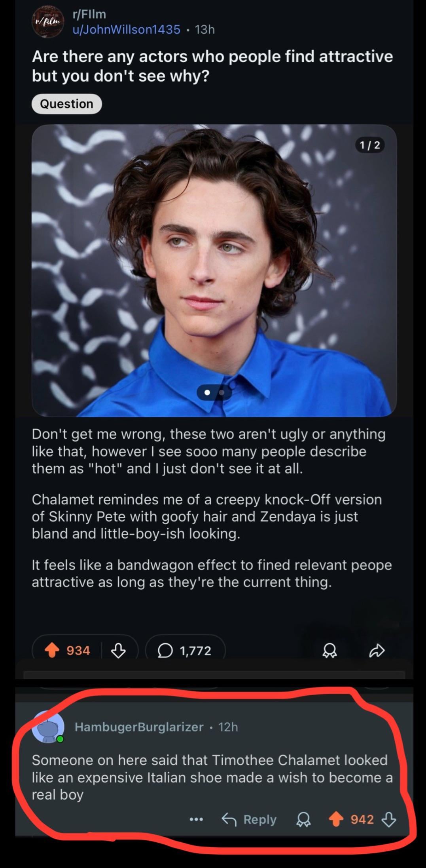Upvote the comment showing 942
426x868 pixels.
point(336,819)
